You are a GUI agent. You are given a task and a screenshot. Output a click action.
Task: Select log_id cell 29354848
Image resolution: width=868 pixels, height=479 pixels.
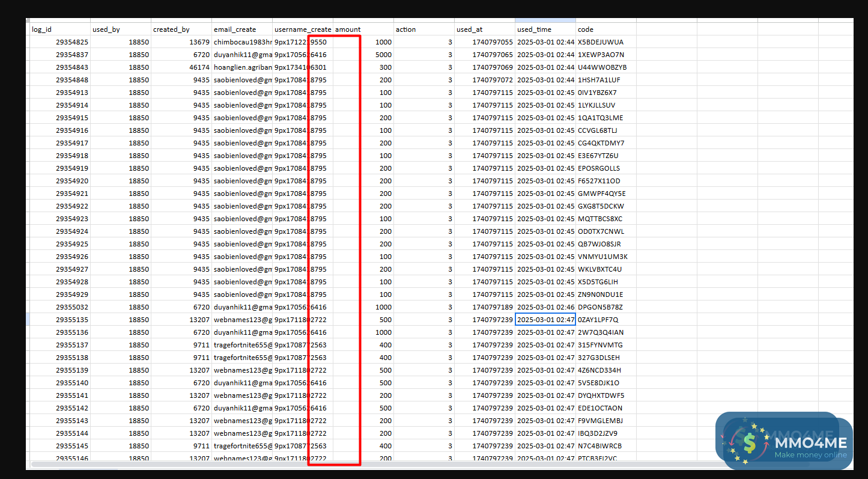click(60, 80)
